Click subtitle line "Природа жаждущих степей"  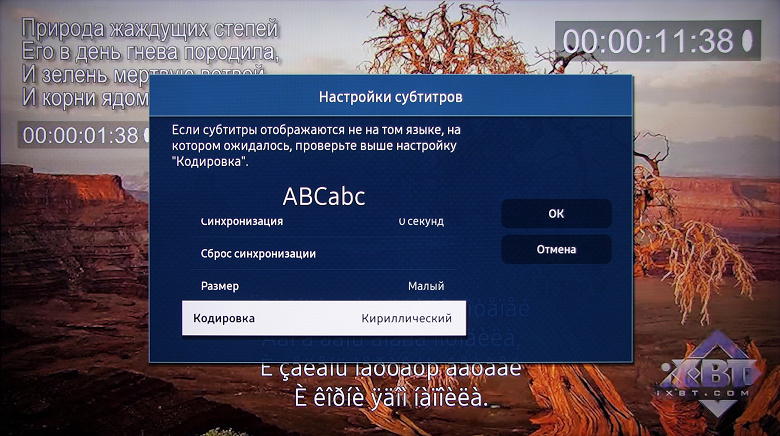tap(150, 28)
